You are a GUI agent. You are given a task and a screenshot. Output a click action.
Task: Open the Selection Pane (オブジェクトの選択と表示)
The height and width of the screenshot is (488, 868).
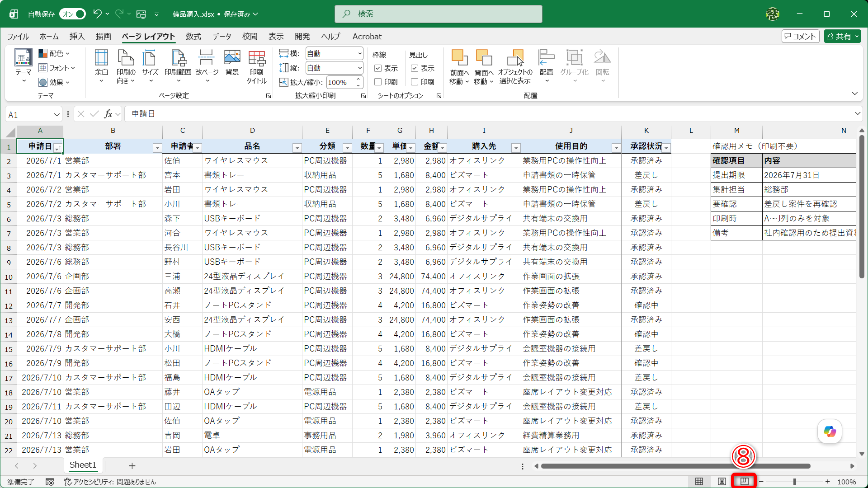pyautogui.click(x=515, y=67)
